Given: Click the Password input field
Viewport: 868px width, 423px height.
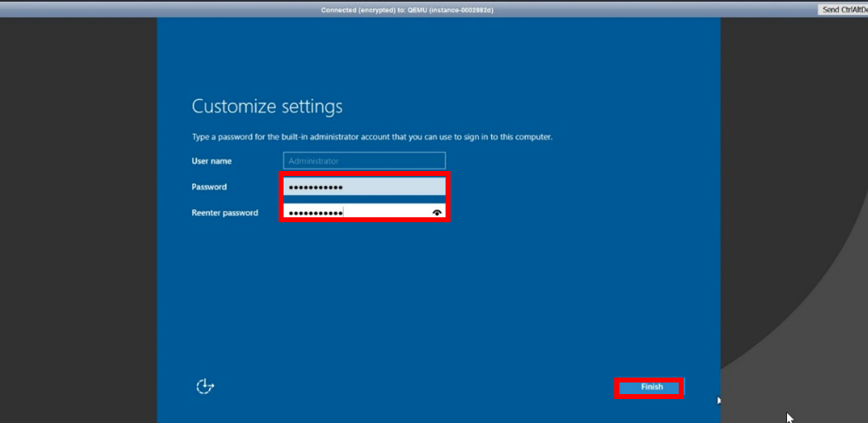Looking at the screenshot, I should tap(365, 187).
